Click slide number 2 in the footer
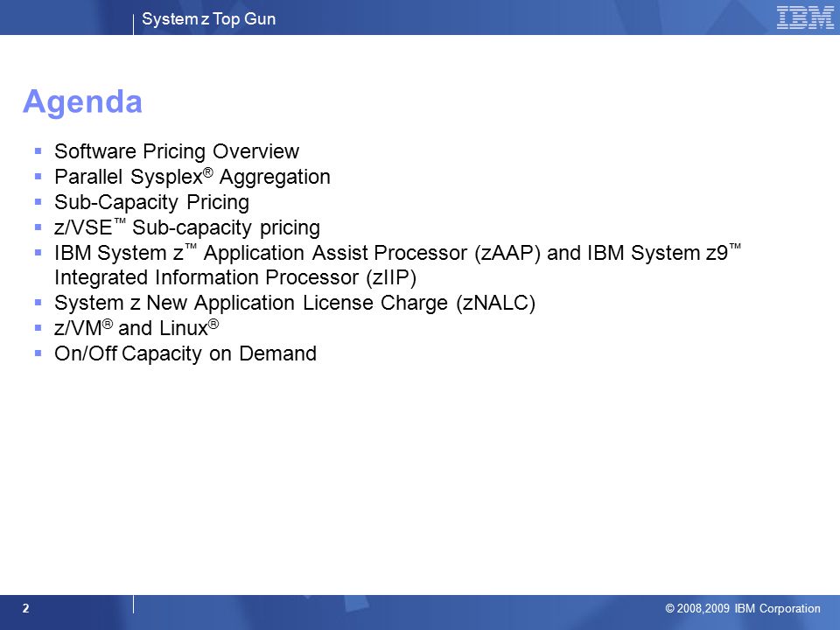 pyautogui.click(x=25, y=609)
